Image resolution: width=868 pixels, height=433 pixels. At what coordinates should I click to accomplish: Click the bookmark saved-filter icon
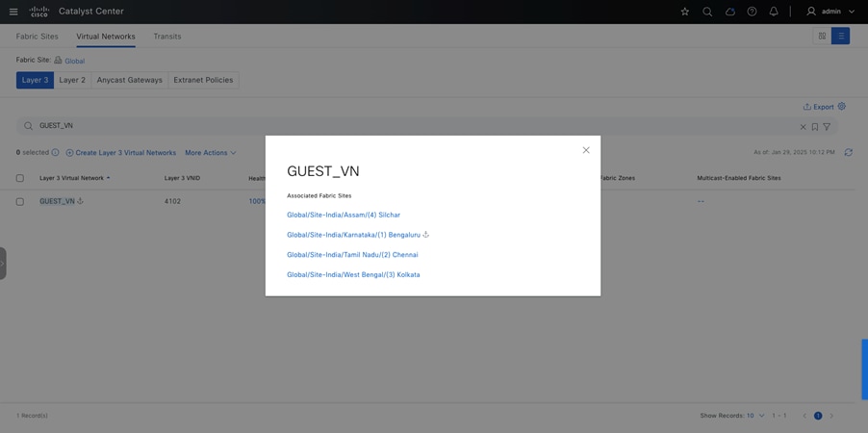815,127
